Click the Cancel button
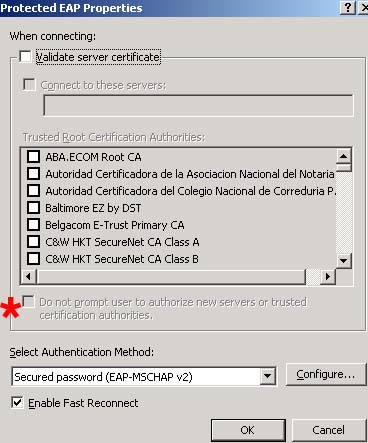Viewport: 368px width, 443px height. (328, 430)
